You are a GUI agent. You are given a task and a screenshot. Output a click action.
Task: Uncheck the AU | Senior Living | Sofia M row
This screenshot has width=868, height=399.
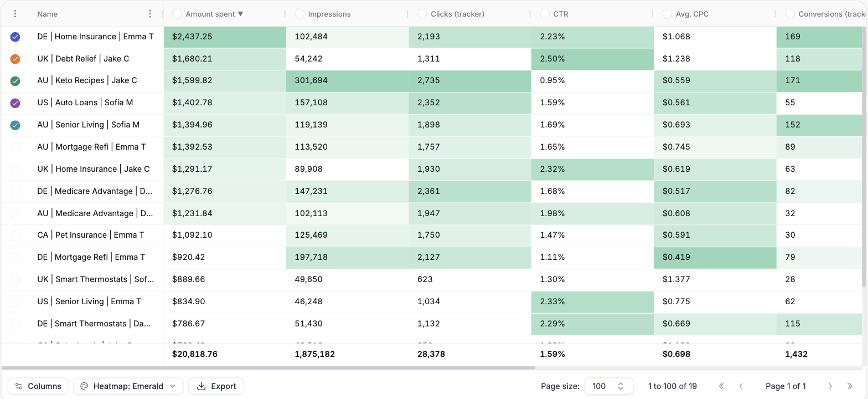(15, 125)
